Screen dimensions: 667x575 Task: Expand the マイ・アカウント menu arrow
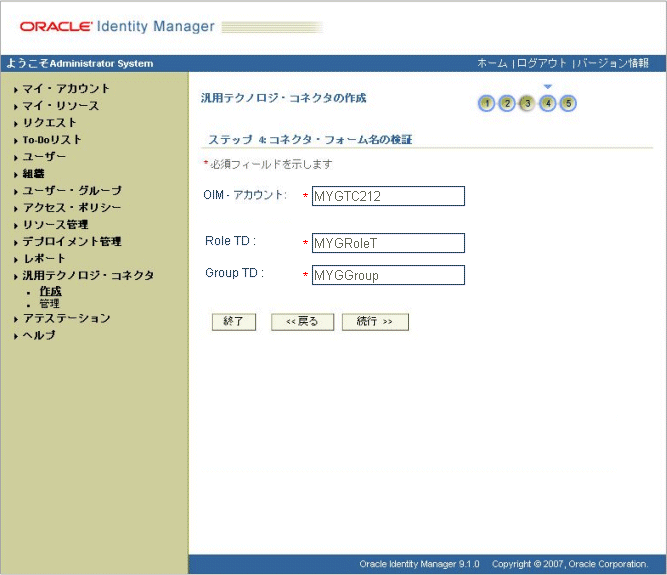pyautogui.click(x=16, y=90)
